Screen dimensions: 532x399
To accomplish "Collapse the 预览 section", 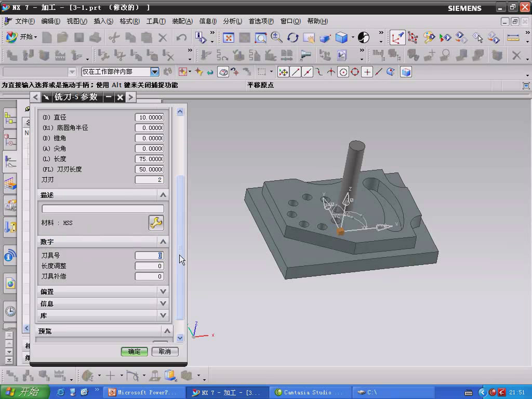I will click(x=167, y=331).
